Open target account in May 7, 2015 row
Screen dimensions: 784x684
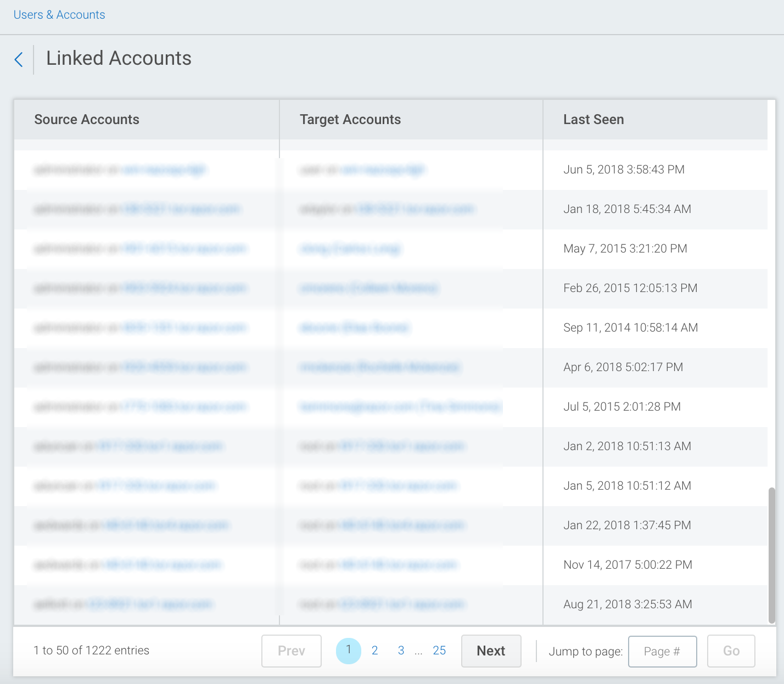(x=351, y=249)
